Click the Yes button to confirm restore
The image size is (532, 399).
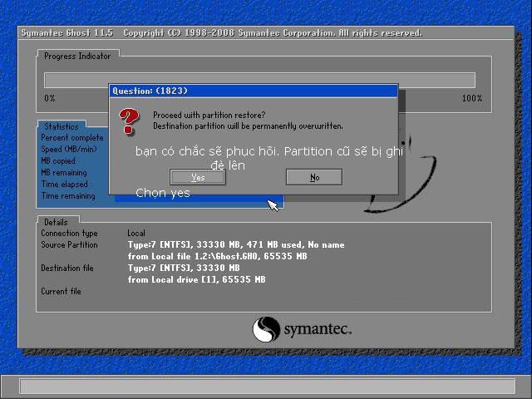198,177
